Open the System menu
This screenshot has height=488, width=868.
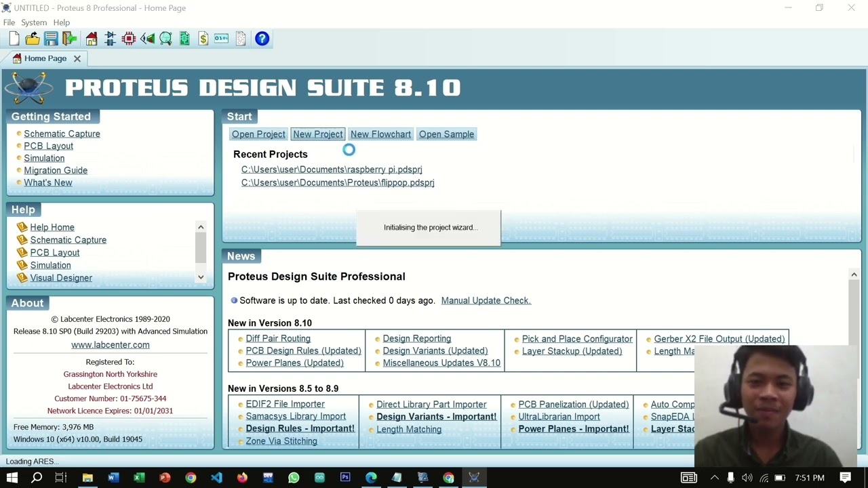(x=34, y=22)
